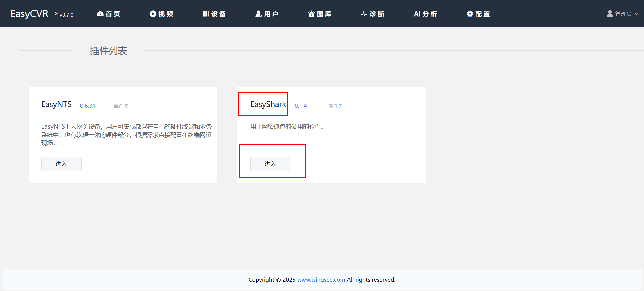The width and height of the screenshot is (644, 291).
Task: Expand the 管理员 dropdown arrow
Action: (637, 14)
